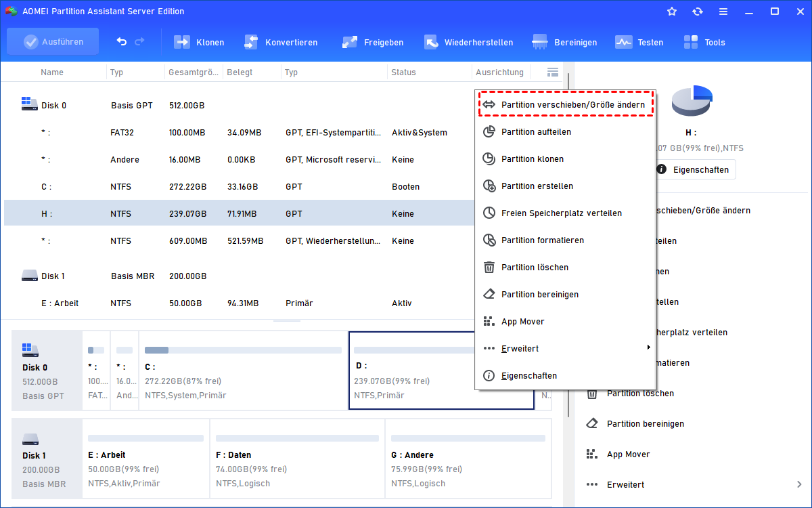The image size is (812, 508).
Task: Select the 609.00MB recovery partition row
Action: 240,240
